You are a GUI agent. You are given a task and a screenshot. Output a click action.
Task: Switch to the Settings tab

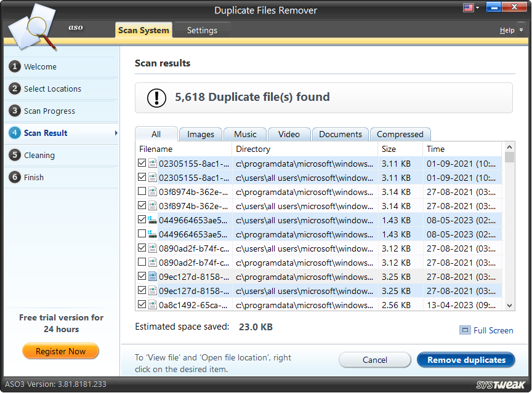coord(201,30)
